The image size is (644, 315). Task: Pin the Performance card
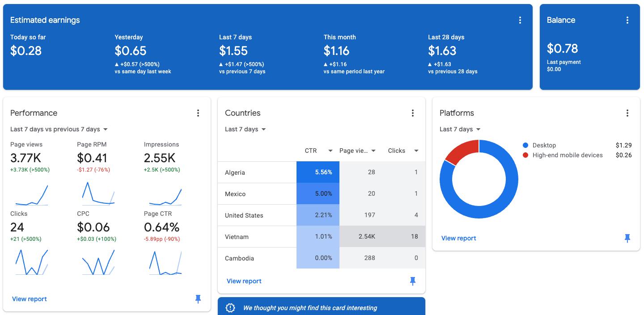click(x=198, y=299)
